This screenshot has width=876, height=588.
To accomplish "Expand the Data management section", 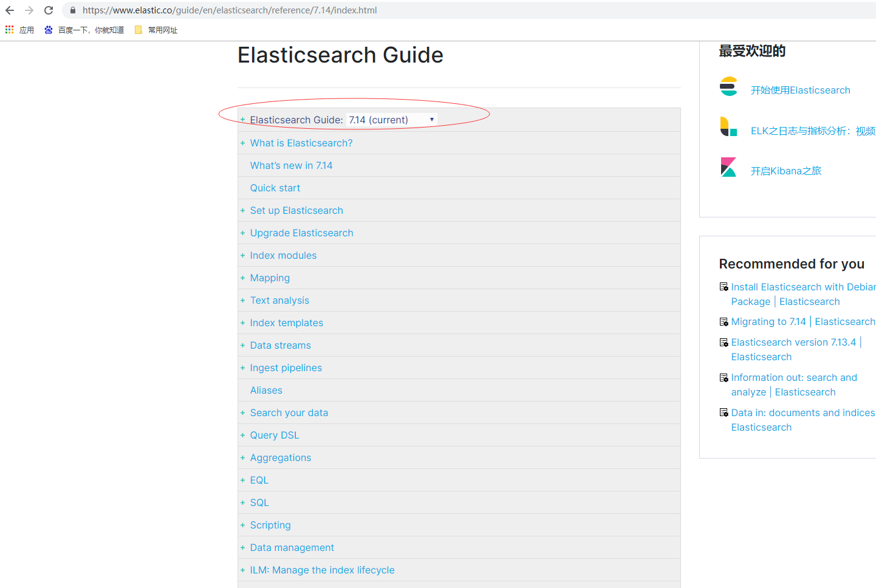I will click(x=242, y=548).
